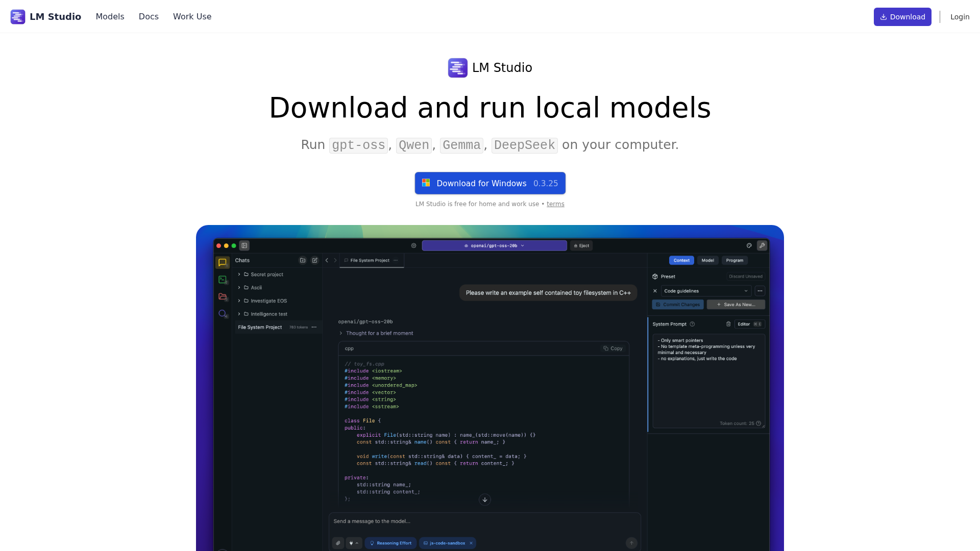Open the openai/gpt-oss-20b model selector
This screenshot has width=980, height=551.
[494, 245]
